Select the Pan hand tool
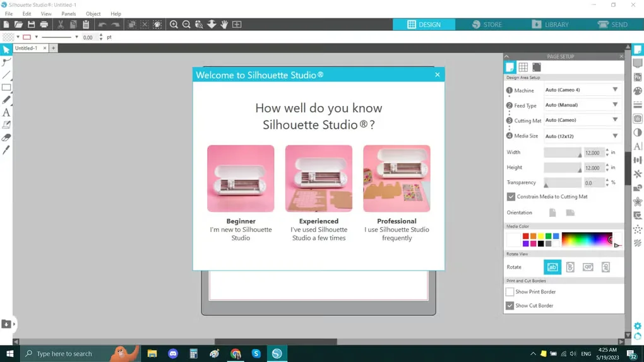644x362 pixels. coord(224,25)
